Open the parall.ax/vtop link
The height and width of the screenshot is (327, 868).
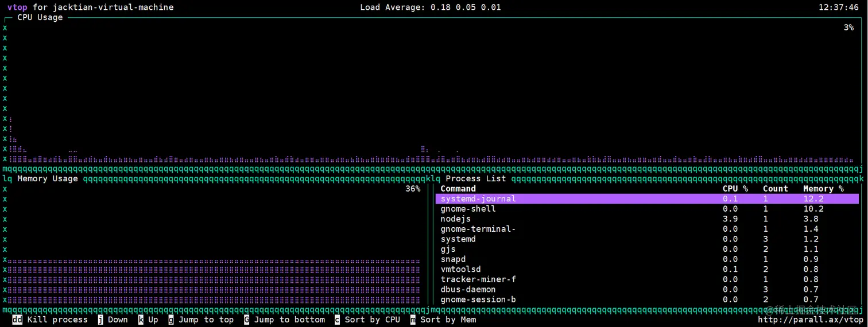pos(811,320)
